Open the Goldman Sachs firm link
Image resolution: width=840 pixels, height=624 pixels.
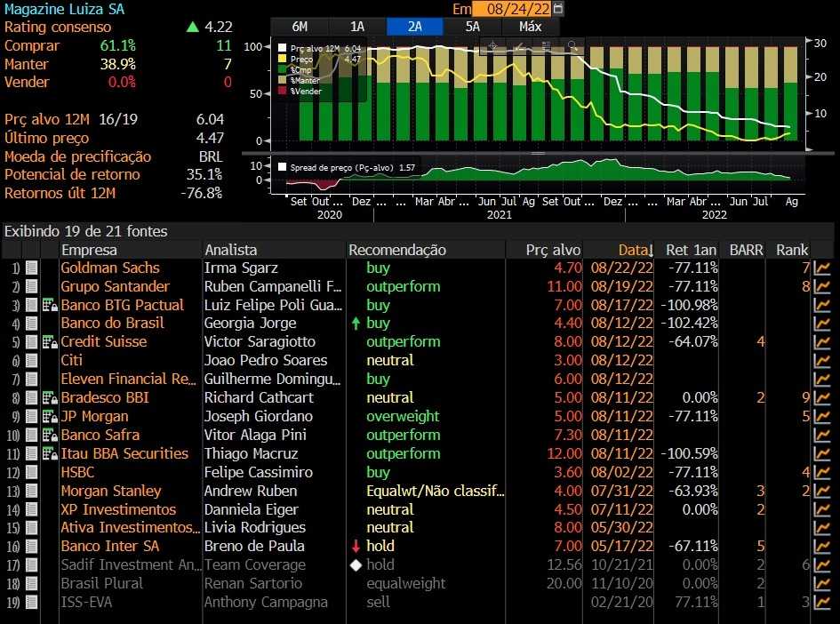click(110, 268)
